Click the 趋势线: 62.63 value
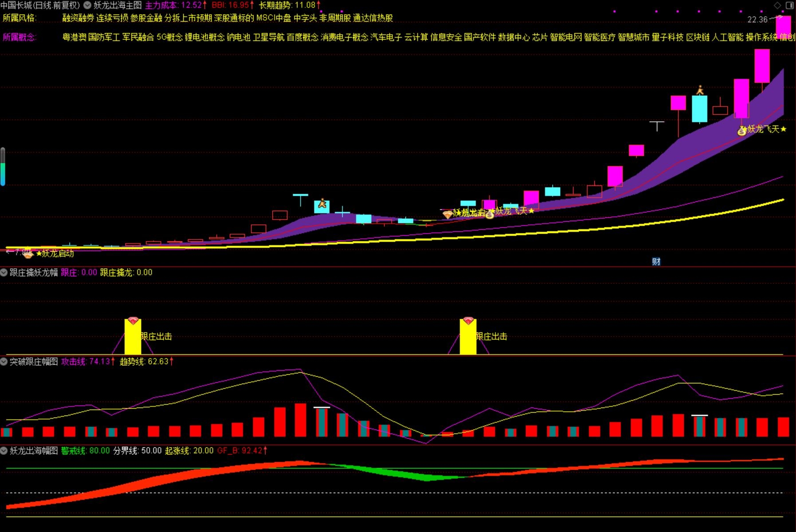The image size is (796, 532). [x=146, y=362]
